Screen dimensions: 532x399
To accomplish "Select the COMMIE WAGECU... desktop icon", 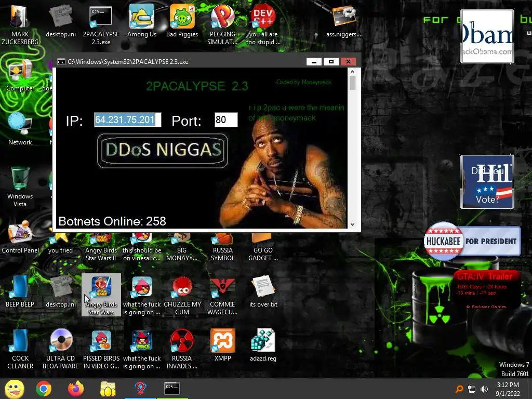I will (222, 295).
